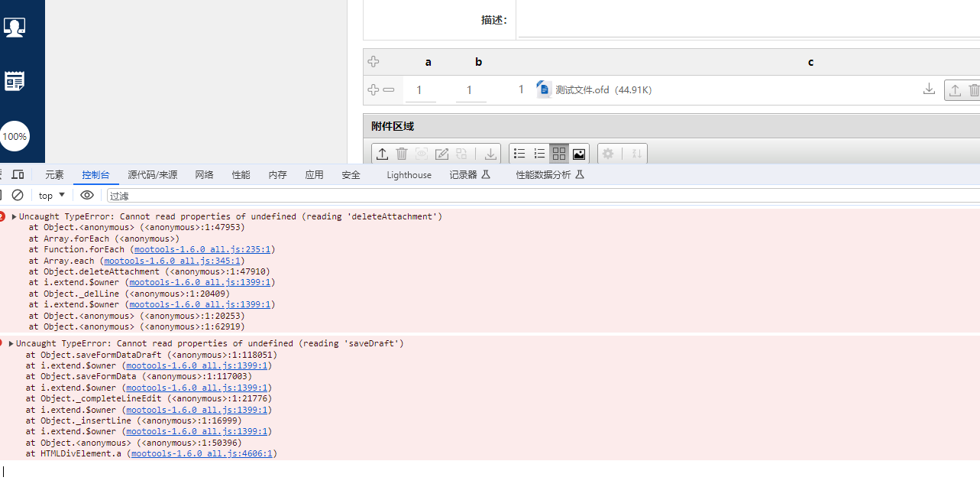980x500 pixels.
Task: Open mootools link after Object.saveFormDataDraft line
Action: pos(196,365)
